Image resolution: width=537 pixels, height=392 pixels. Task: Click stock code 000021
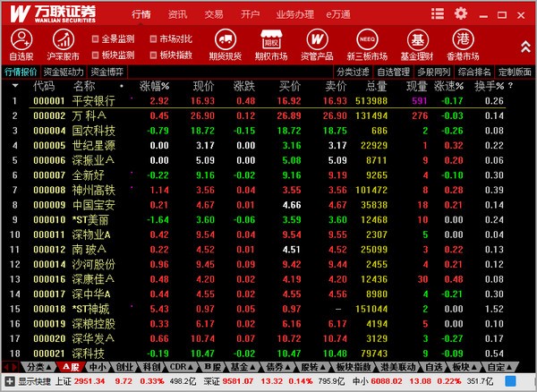(49, 354)
